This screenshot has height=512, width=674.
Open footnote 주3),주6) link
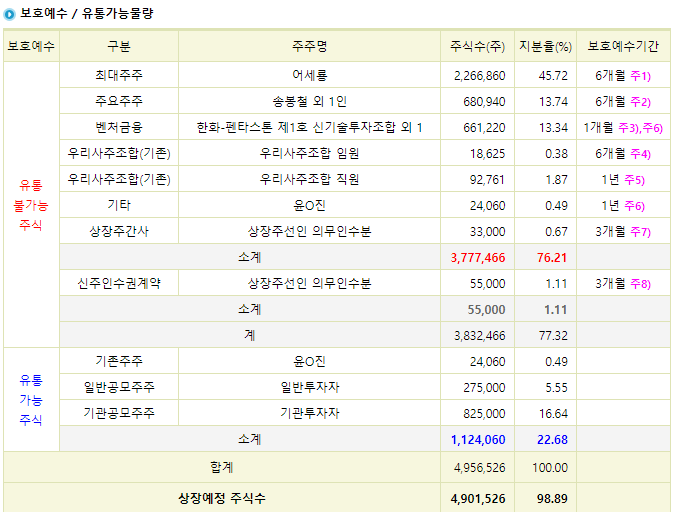(x=640, y=128)
